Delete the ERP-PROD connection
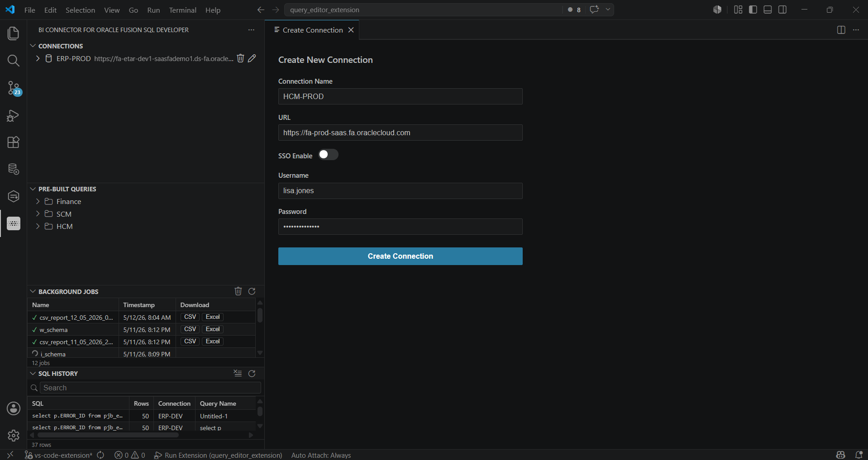This screenshot has width=868, height=460. pyautogui.click(x=241, y=58)
